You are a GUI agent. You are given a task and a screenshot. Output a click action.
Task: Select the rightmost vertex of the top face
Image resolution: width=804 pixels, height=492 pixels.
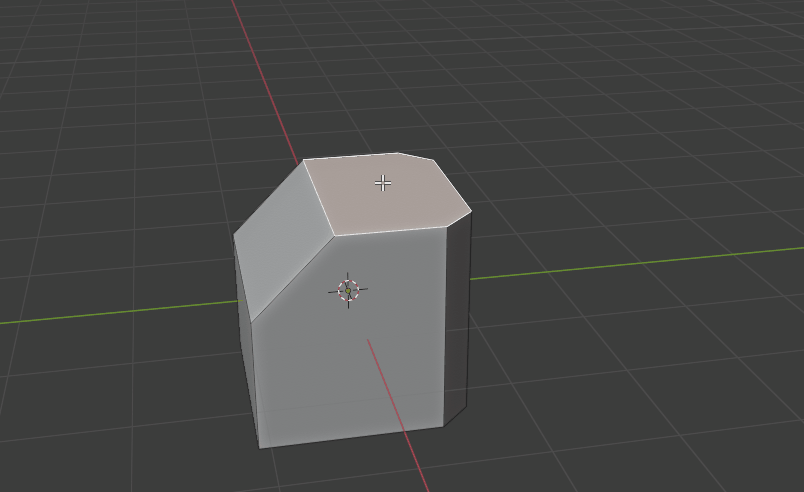[471, 209]
